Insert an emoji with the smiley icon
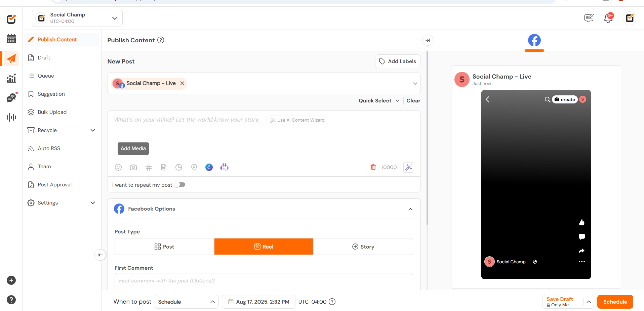The width and height of the screenshot is (644, 311). 118,167
